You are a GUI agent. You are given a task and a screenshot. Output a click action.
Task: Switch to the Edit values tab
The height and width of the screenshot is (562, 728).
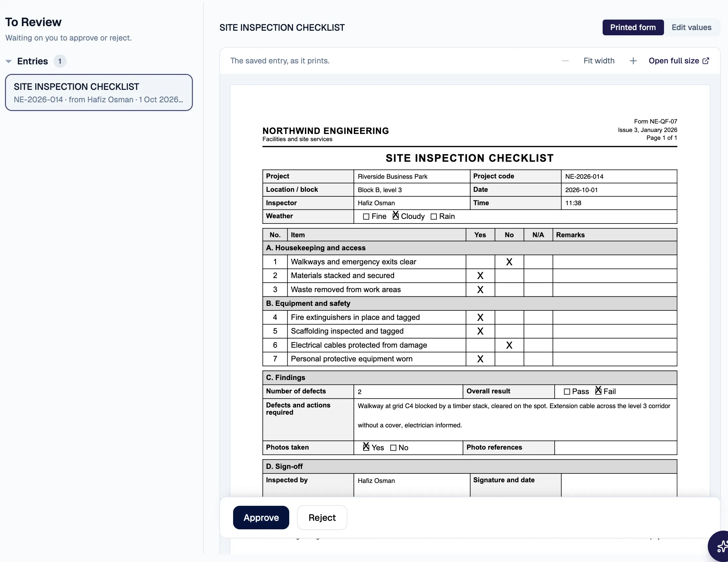pyautogui.click(x=691, y=27)
